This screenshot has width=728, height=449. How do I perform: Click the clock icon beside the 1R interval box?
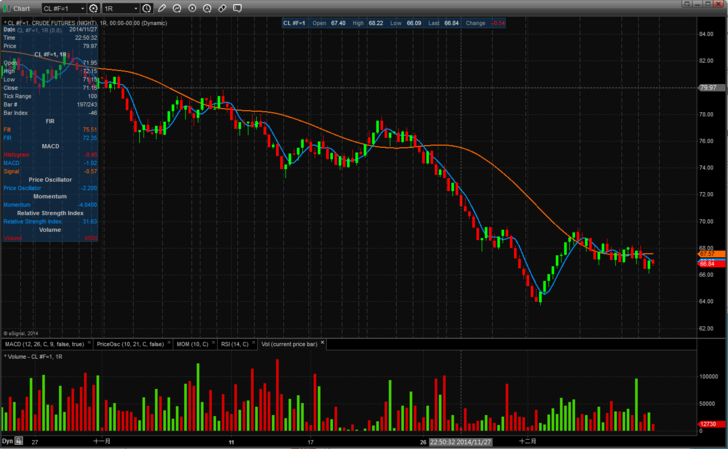point(147,8)
